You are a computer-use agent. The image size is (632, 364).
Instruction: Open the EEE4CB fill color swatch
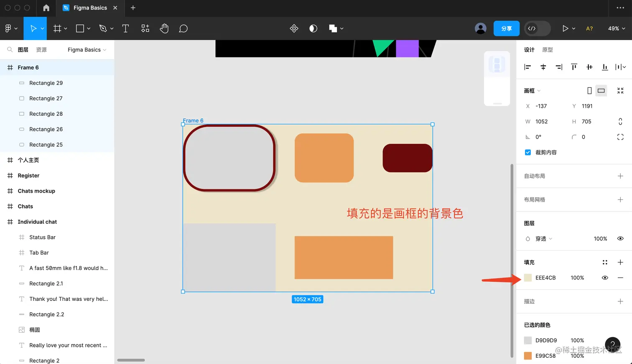(528, 278)
